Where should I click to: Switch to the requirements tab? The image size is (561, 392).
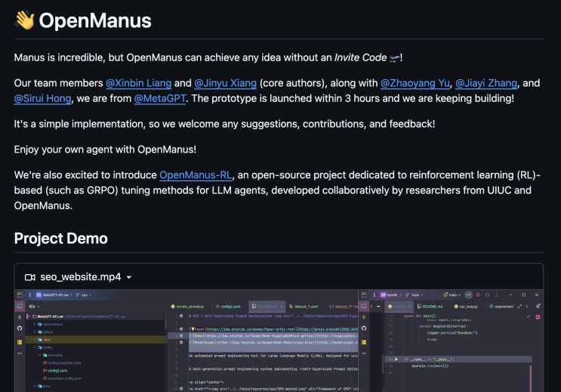pos(501,307)
